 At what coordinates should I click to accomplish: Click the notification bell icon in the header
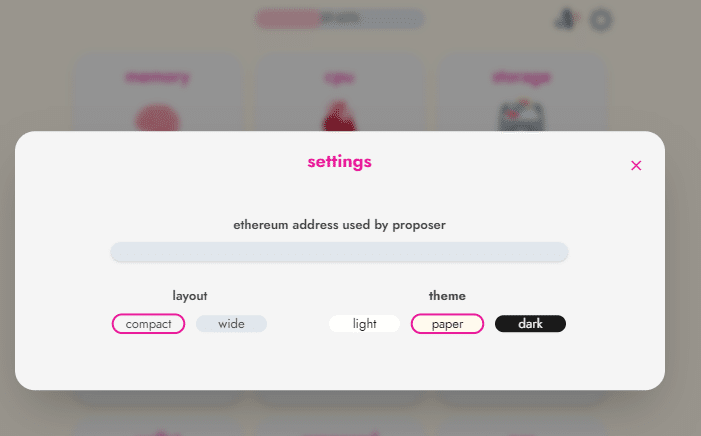pyautogui.click(x=565, y=19)
